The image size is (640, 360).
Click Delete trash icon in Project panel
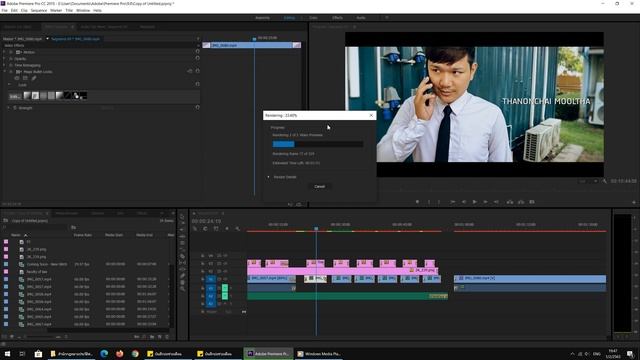pyautogui.click(x=167, y=337)
